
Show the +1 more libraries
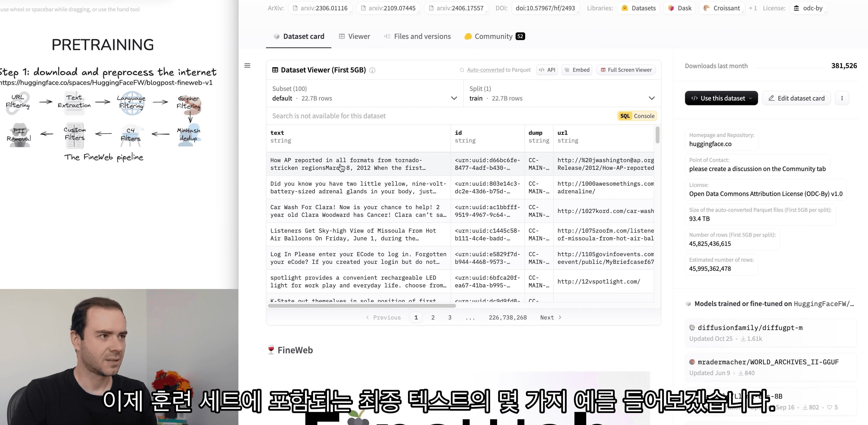click(753, 8)
